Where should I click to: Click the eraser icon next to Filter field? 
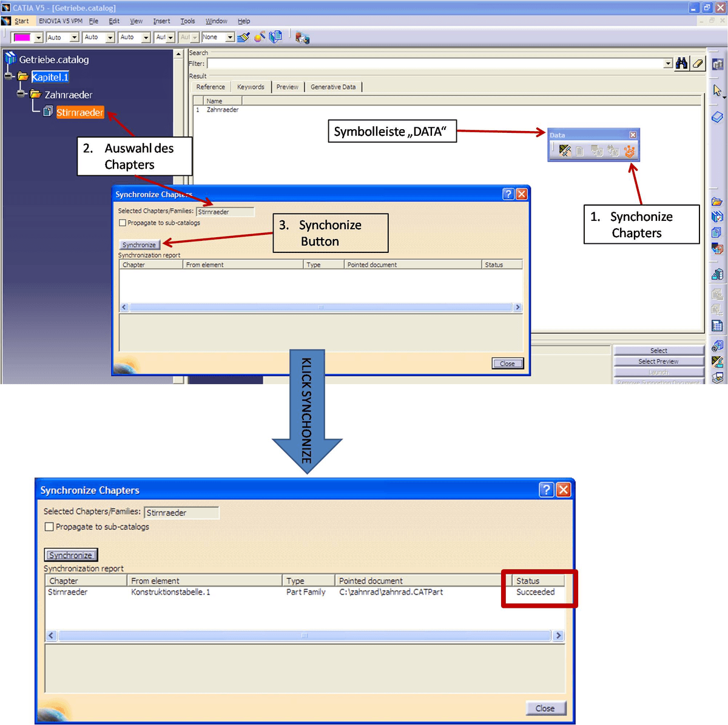698,63
